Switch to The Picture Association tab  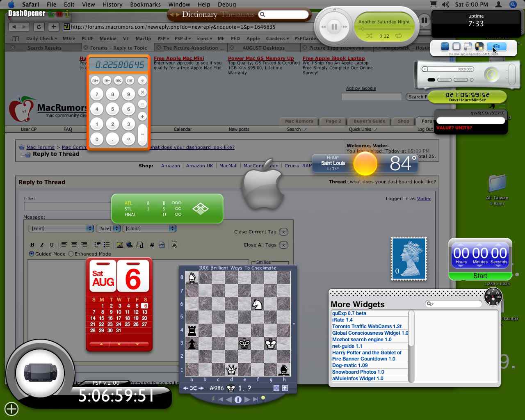(x=190, y=48)
